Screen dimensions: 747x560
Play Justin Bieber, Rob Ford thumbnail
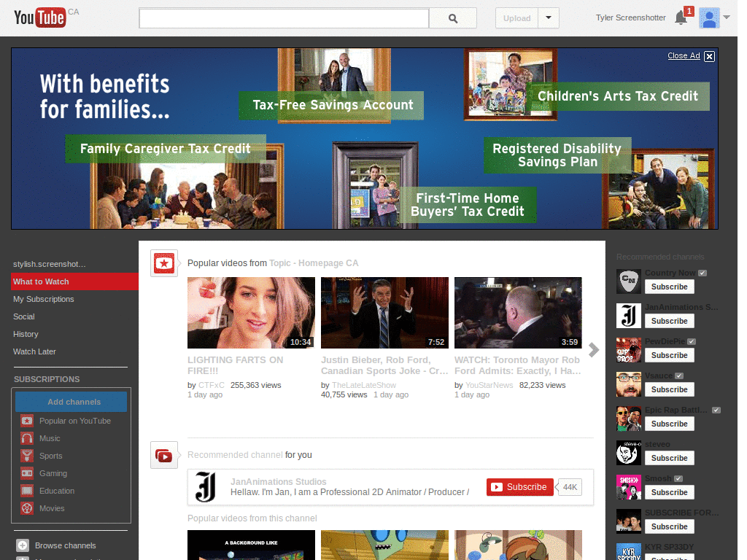(x=384, y=313)
